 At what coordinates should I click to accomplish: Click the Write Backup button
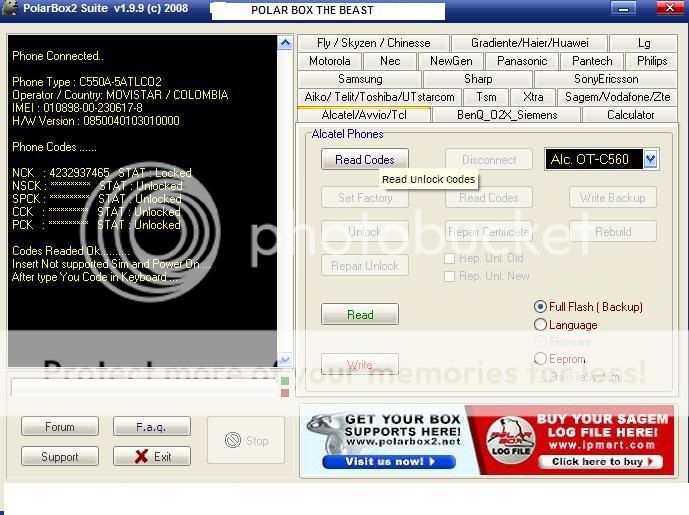pos(613,198)
